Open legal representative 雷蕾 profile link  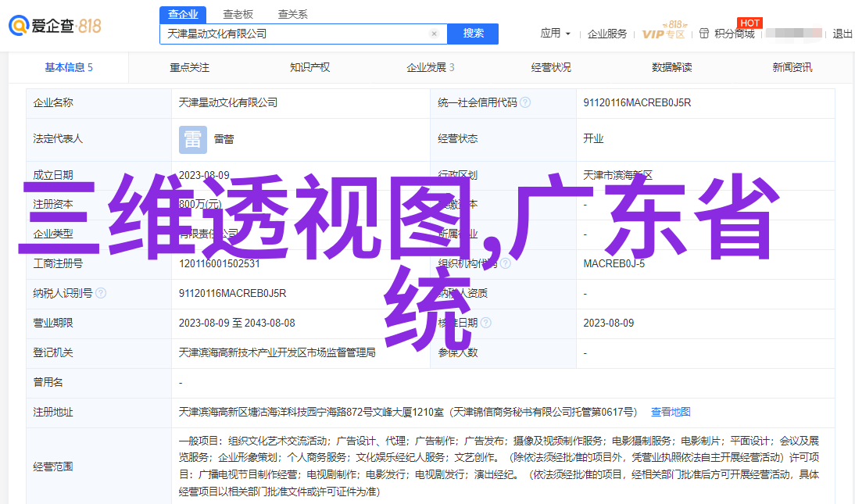click(x=224, y=140)
